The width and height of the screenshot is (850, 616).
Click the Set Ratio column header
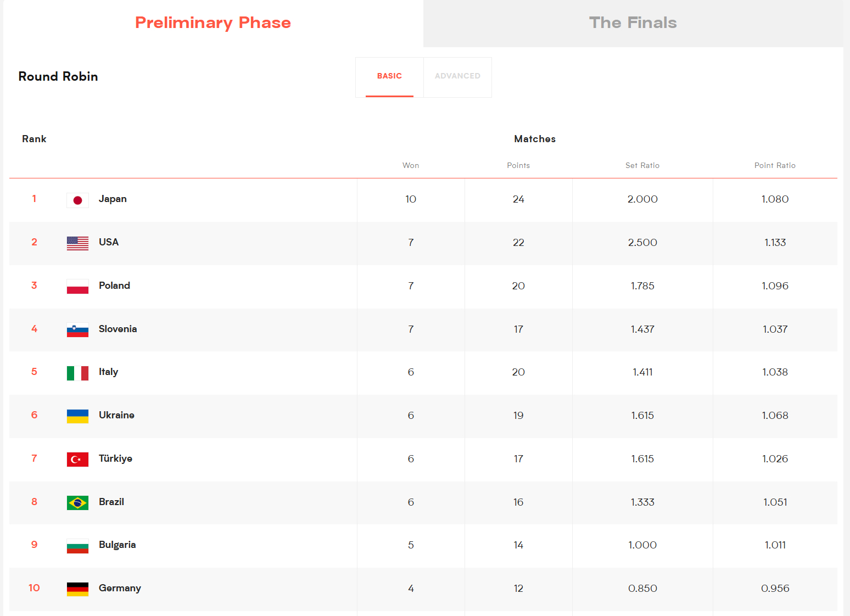[642, 165]
